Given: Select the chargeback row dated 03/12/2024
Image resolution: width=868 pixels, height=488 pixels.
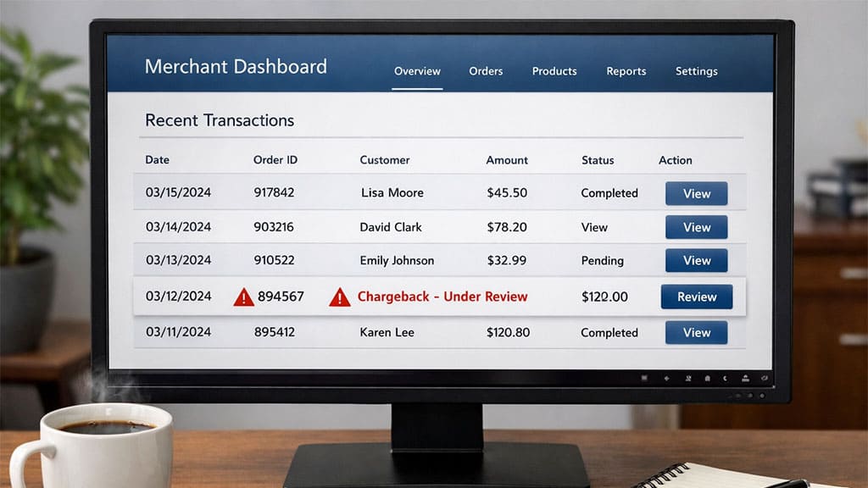Looking at the screenshot, I should (441, 297).
